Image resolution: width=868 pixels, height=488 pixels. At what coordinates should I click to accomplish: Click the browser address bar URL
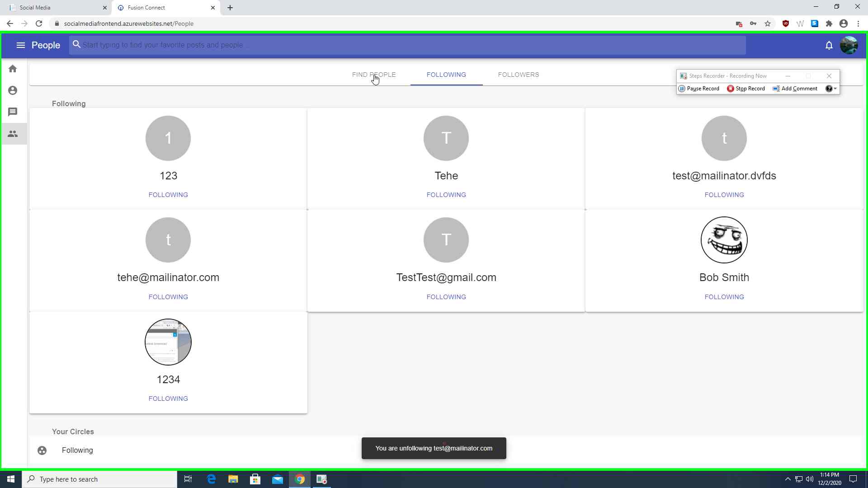pyautogui.click(x=129, y=23)
